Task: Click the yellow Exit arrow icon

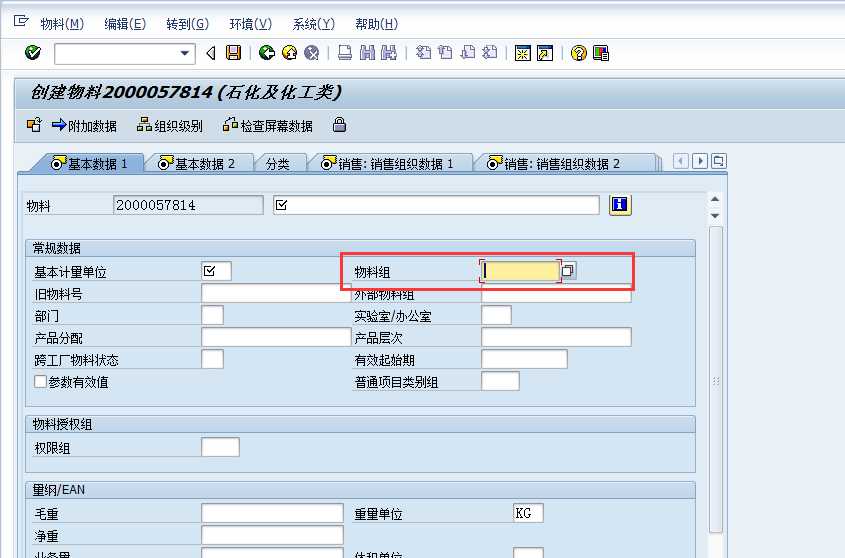Action: click(x=289, y=53)
